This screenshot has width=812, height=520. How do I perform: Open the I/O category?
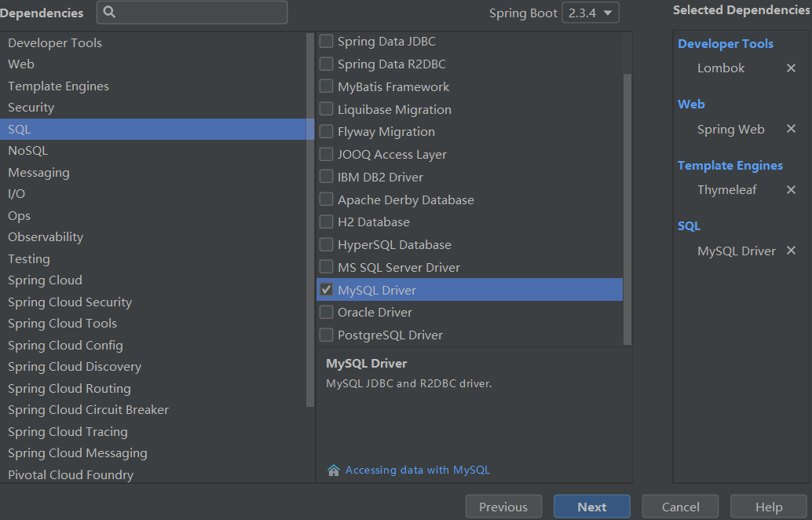pos(153,194)
